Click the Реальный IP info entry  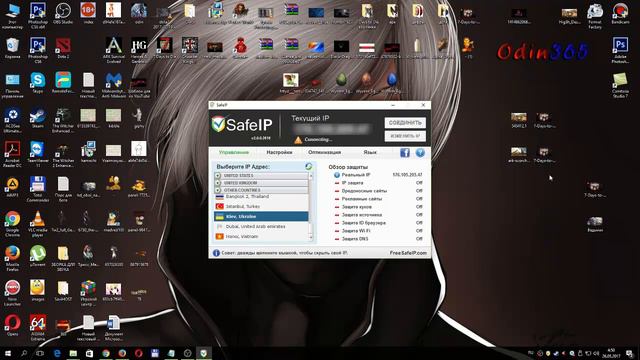pyautogui.click(x=378, y=175)
